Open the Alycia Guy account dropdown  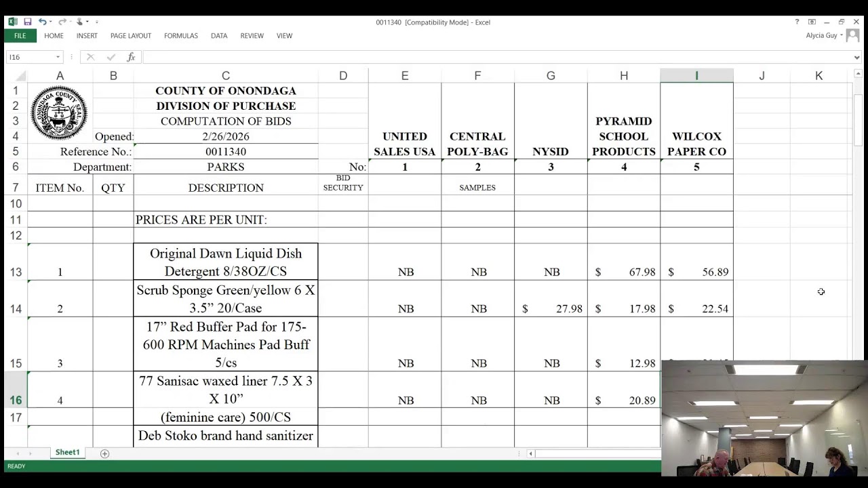(825, 36)
